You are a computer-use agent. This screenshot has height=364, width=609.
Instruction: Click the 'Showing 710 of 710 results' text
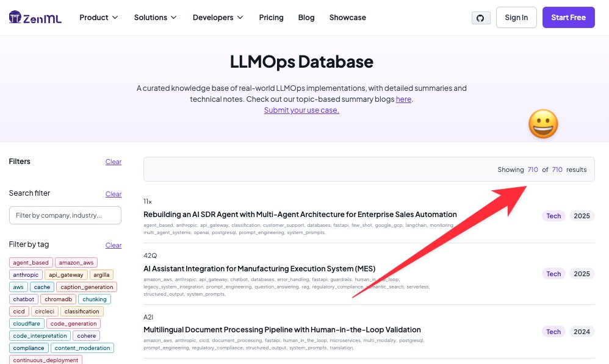point(542,170)
